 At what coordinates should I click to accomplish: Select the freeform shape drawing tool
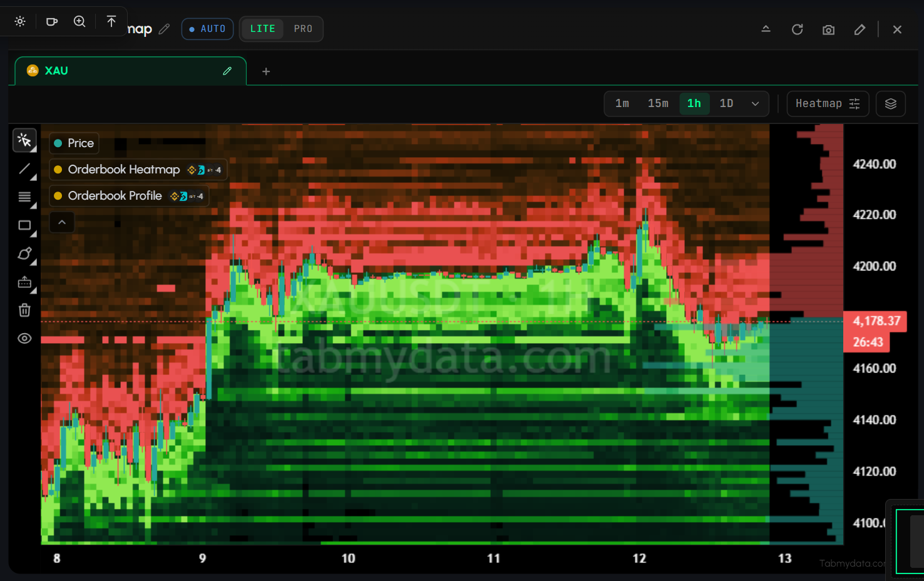[24, 254]
